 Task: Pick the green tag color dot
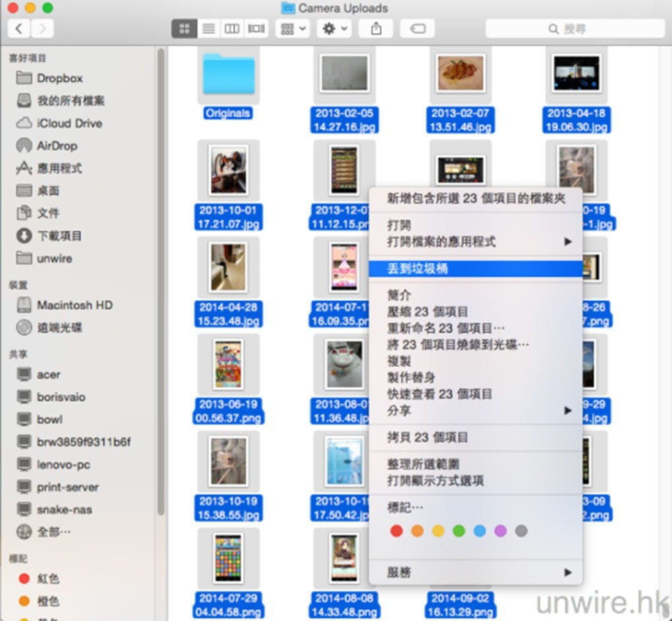pos(459,531)
